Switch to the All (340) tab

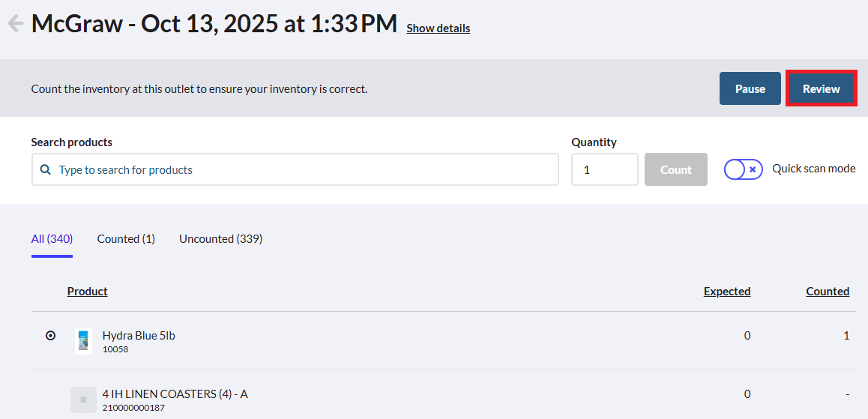(x=52, y=239)
